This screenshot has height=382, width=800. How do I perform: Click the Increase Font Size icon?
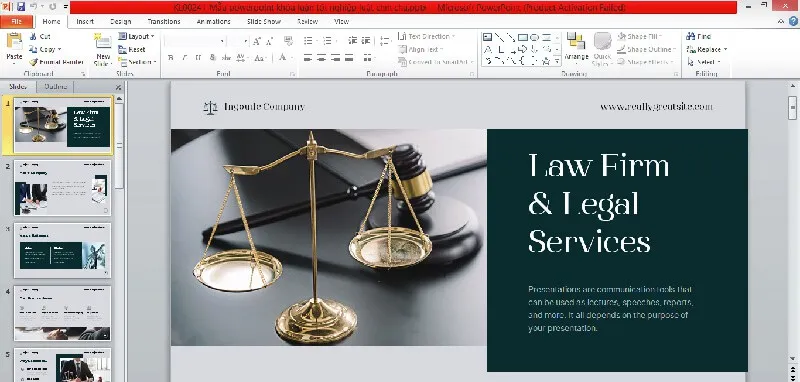257,41
